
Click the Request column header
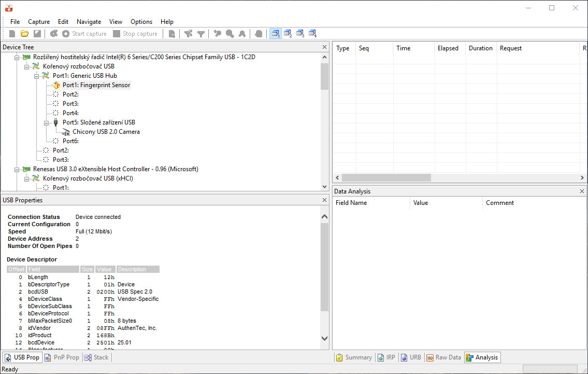[538, 48]
